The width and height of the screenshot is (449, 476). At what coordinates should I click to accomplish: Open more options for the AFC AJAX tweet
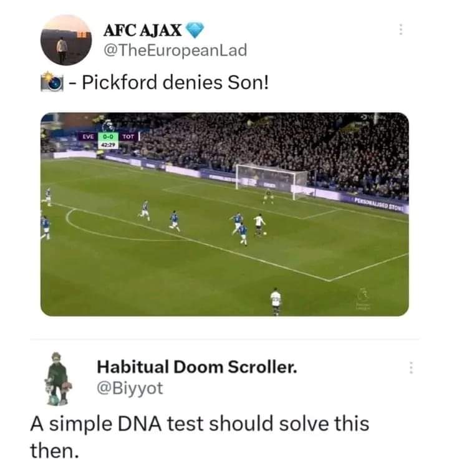click(401, 29)
